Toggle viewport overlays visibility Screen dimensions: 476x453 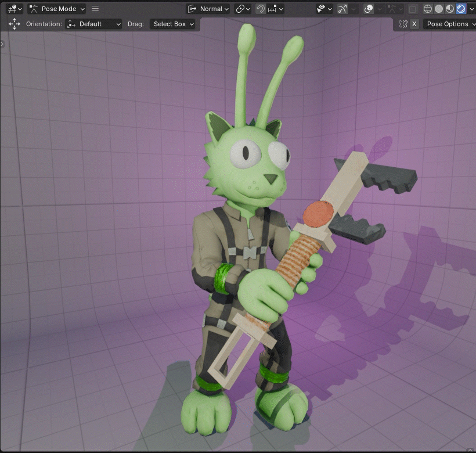pos(368,9)
